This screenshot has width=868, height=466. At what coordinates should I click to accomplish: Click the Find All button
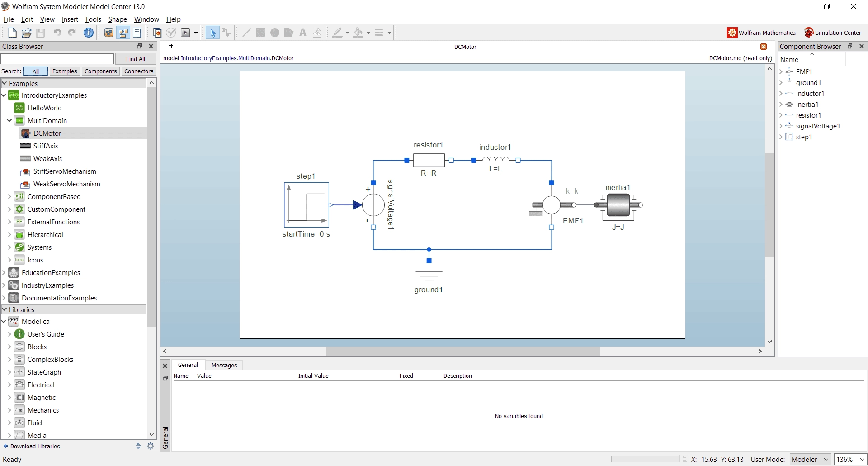pyautogui.click(x=136, y=59)
